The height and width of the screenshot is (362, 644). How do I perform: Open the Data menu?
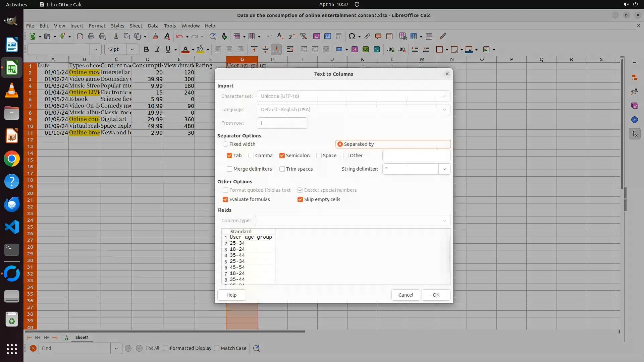(153, 26)
